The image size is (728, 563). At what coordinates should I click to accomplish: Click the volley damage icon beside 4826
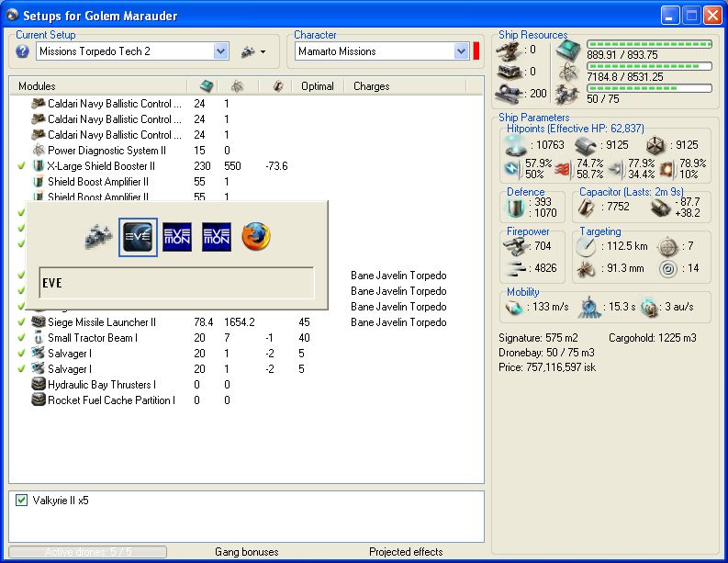pyautogui.click(x=514, y=268)
